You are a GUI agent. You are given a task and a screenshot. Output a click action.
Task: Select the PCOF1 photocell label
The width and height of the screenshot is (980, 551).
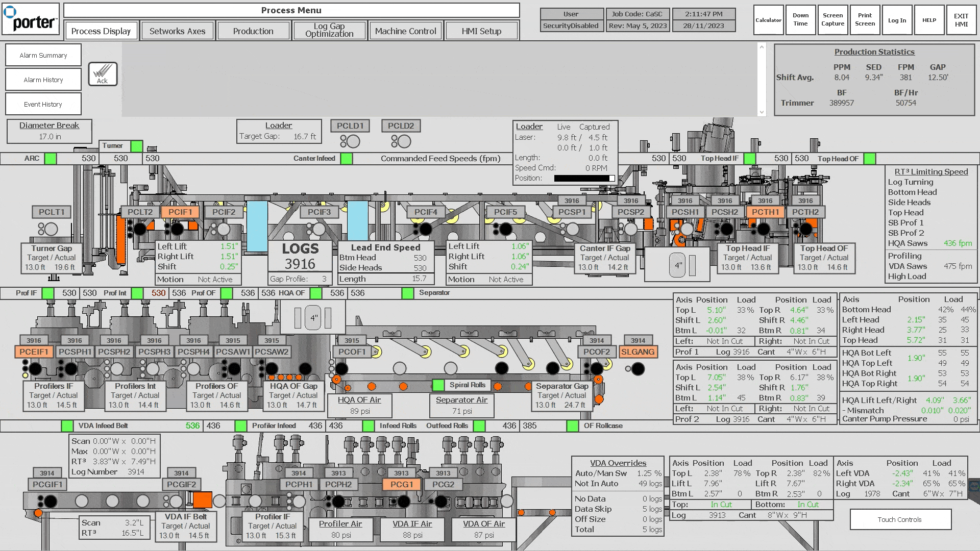coord(352,352)
